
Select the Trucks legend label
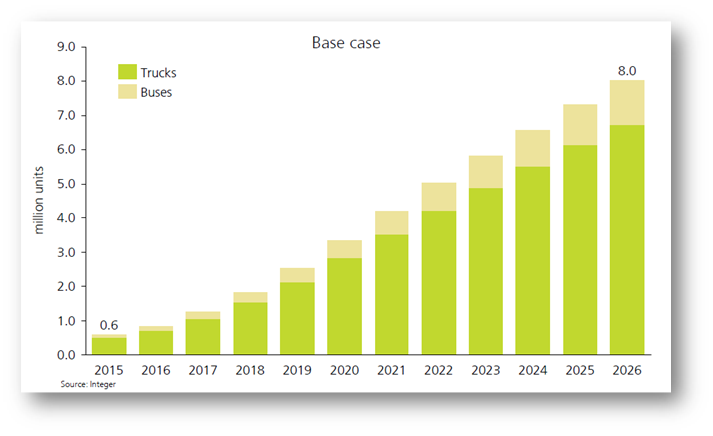pos(158,73)
